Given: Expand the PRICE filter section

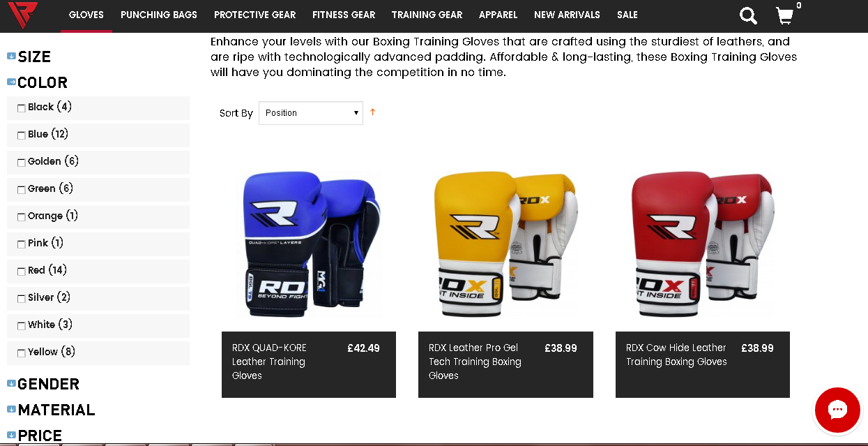Looking at the screenshot, I should coord(35,436).
